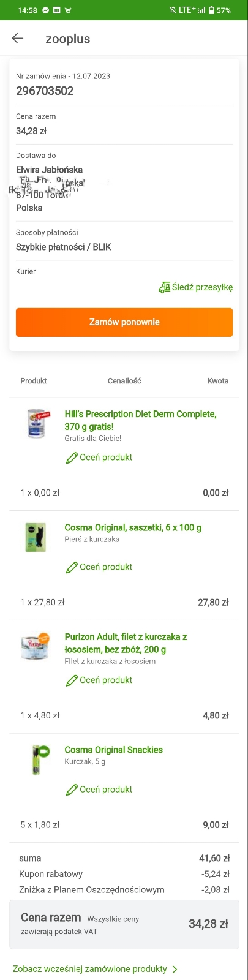
Task: Open Hill's Prescription Diet Derm Complete title
Action: [140, 420]
